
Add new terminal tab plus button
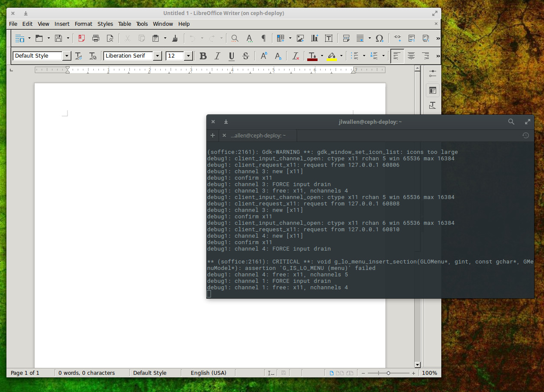click(x=212, y=135)
